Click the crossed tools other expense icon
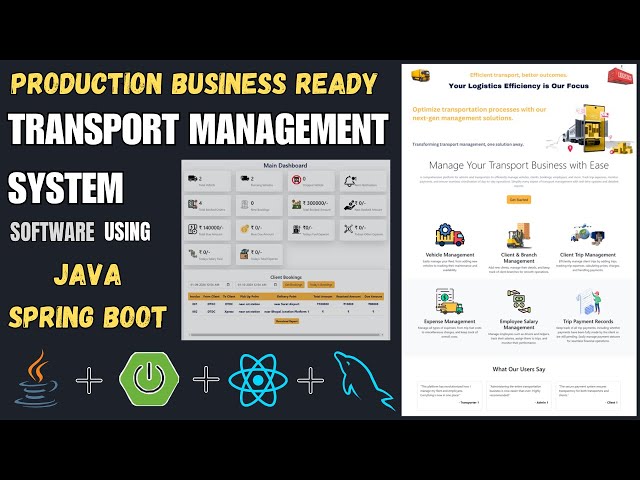Viewport: 640px width, 480px height. click(x=348, y=229)
